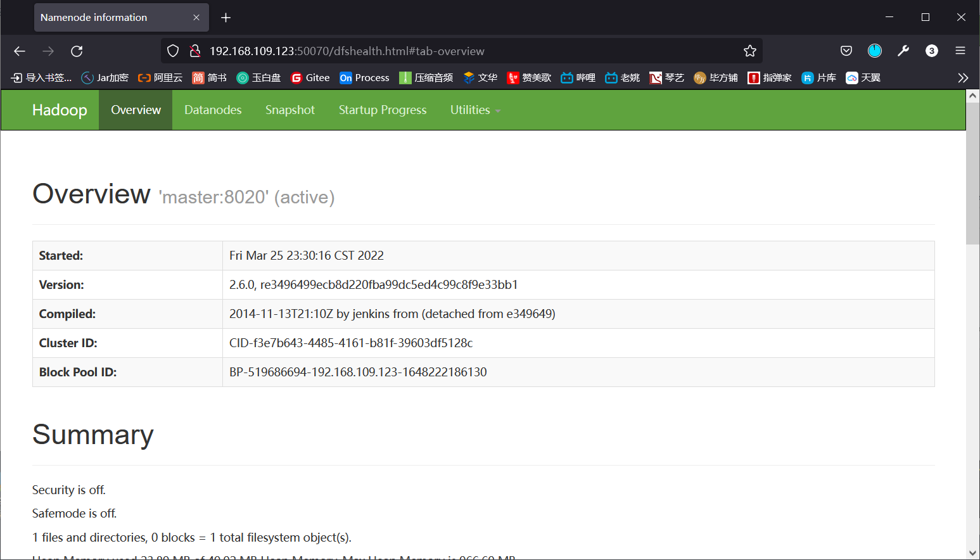Image resolution: width=980 pixels, height=560 pixels.
Task: Go back to the previous page
Action: tap(20, 51)
